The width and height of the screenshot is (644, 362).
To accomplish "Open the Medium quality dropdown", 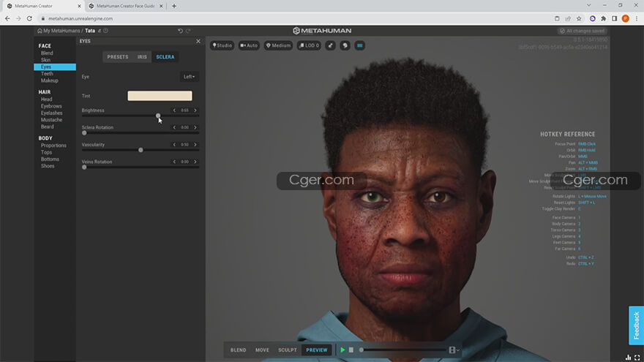I will pyautogui.click(x=278, y=45).
